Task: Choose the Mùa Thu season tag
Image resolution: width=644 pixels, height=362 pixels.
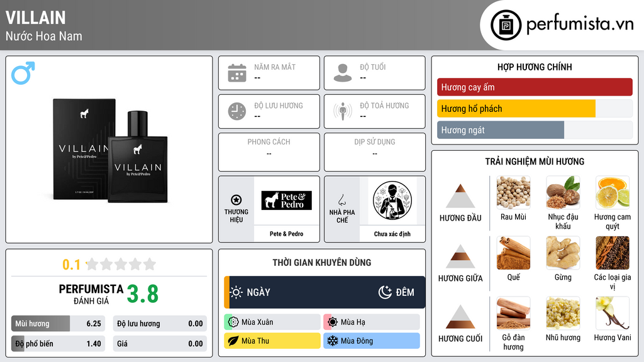Action: tap(272, 341)
